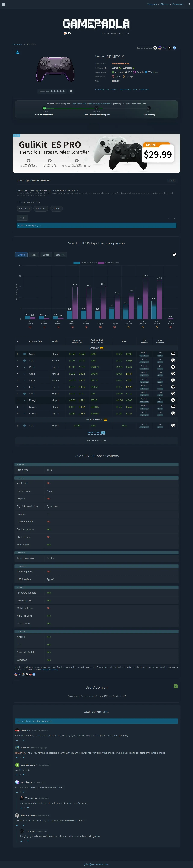193x868 pixels.
Task: Open the 'add a stick test' link
Action: point(79,104)
